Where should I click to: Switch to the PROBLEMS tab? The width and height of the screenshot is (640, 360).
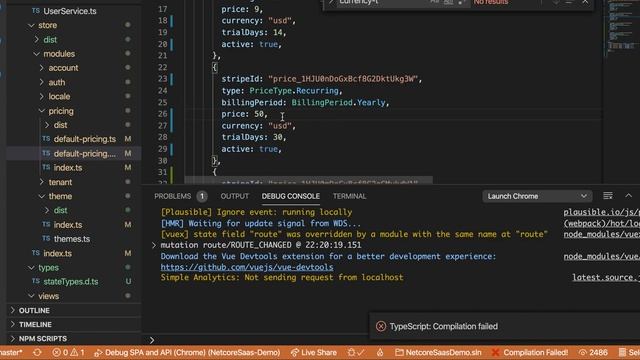coord(173,196)
